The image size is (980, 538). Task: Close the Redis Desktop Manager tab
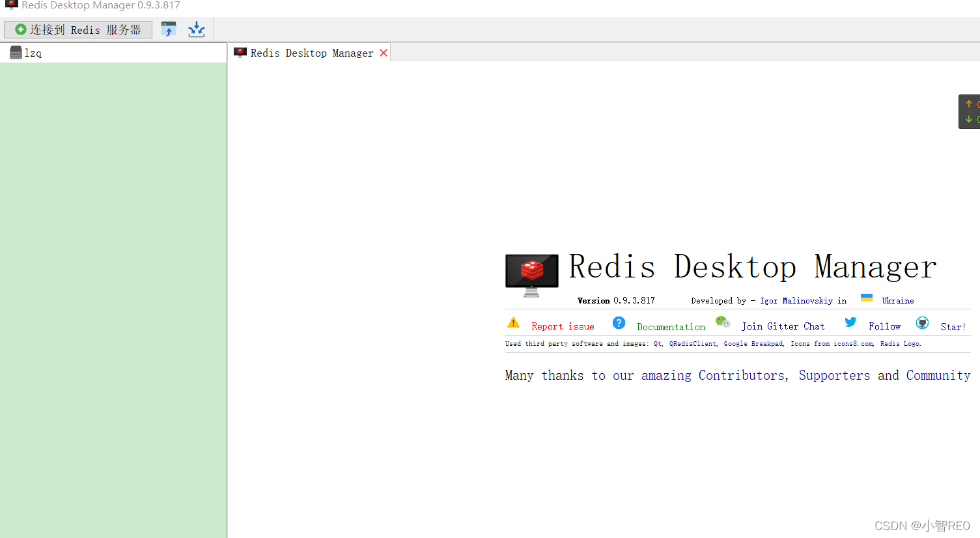click(x=384, y=53)
